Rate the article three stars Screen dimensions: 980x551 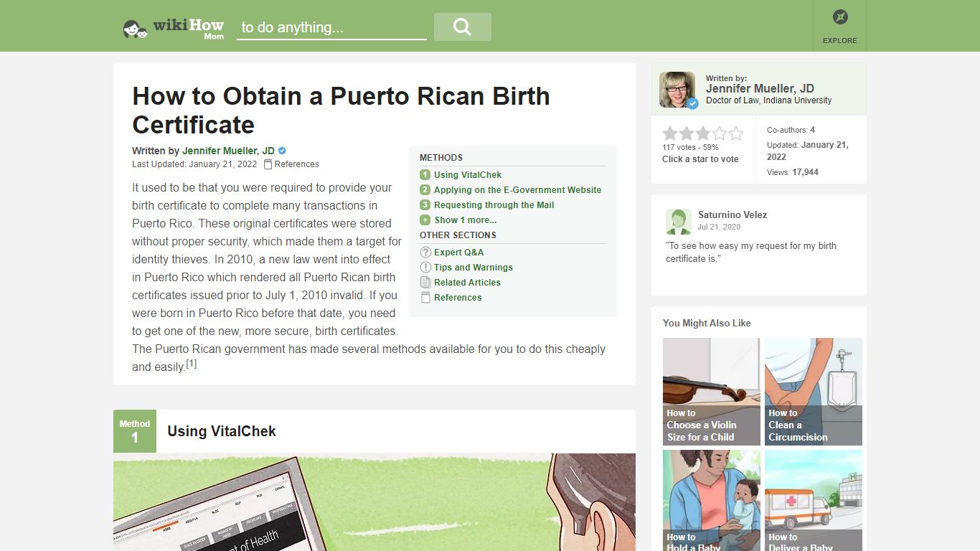703,133
